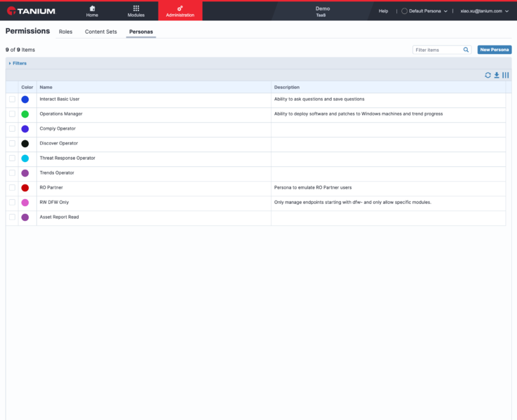Open the xiao.xu@tanium.com user menu
Viewport: 517px width, 420px height.
click(x=484, y=11)
